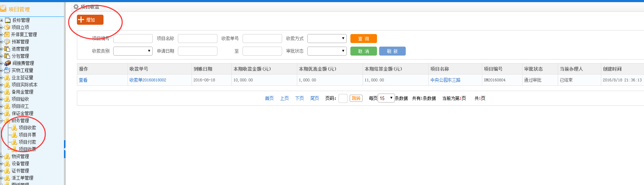This screenshot has width=644, height=185.
Task: Click the 开停复工管理 icon in sidebar
Action: (x=7, y=34)
